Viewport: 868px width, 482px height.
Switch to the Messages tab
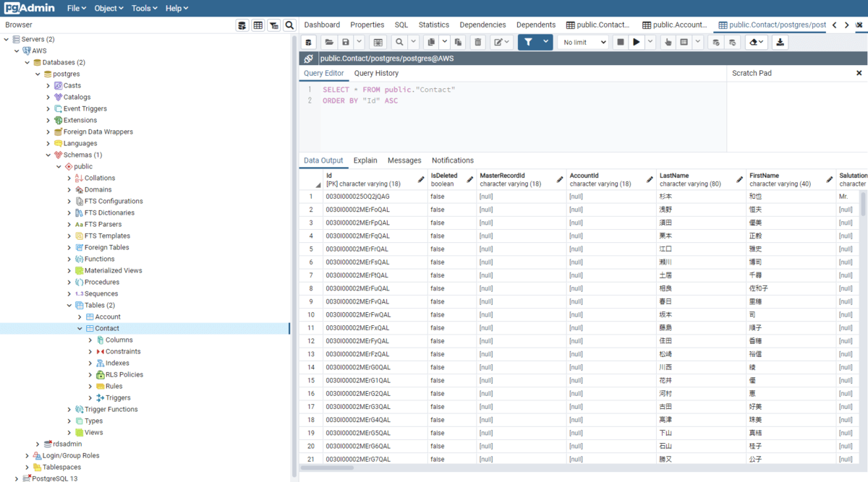point(404,160)
